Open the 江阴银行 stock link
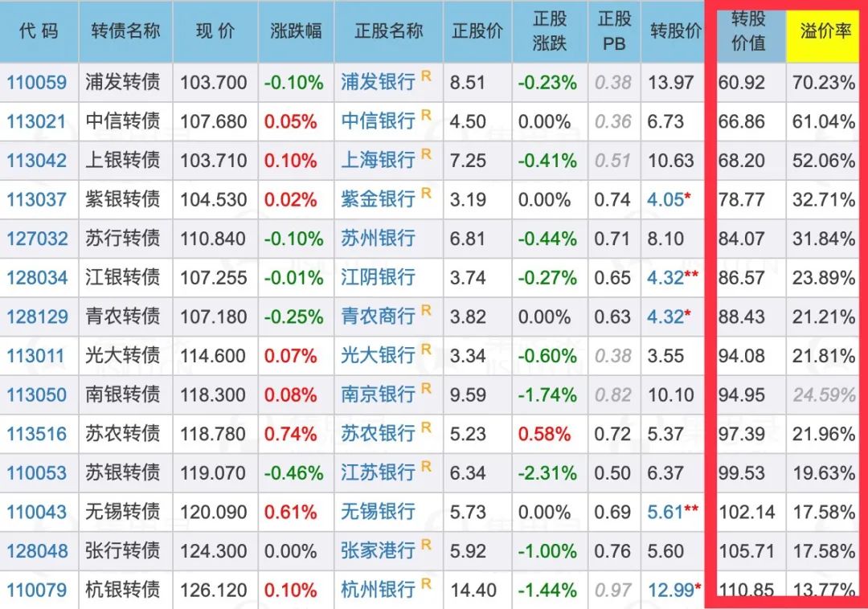868x609 pixels. click(378, 278)
